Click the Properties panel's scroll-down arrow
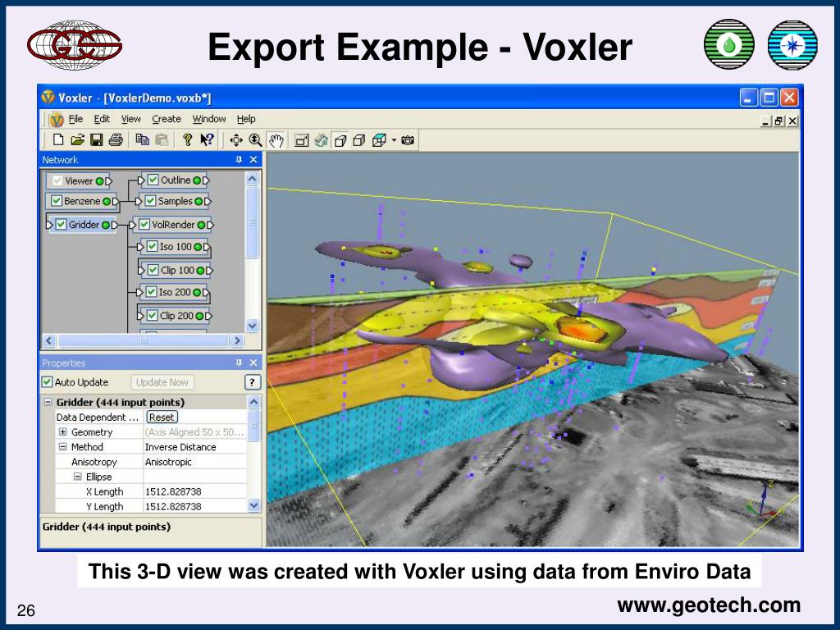840x630 pixels. tap(254, 505)
